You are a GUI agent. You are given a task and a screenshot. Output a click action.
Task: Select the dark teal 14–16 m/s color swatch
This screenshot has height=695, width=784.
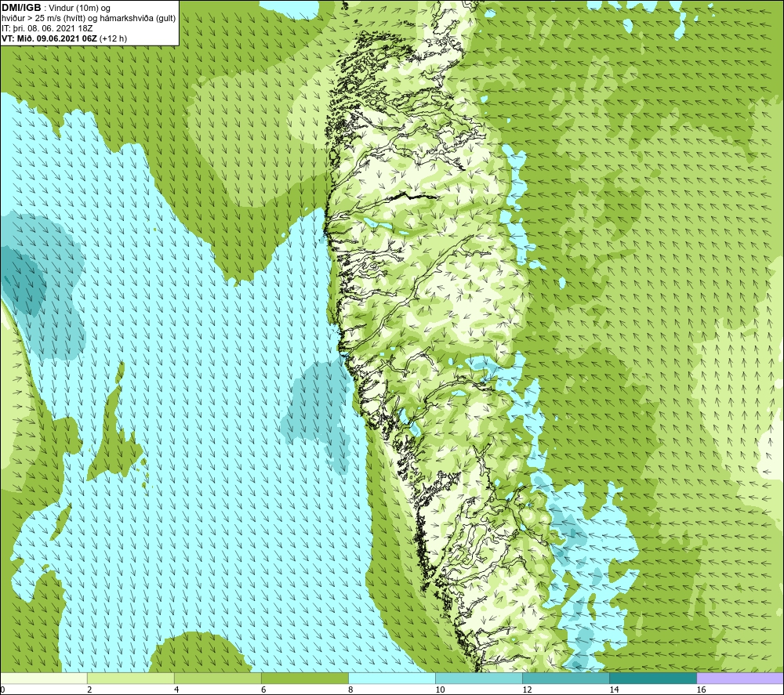pyautogui.click(x=653, y=679)
